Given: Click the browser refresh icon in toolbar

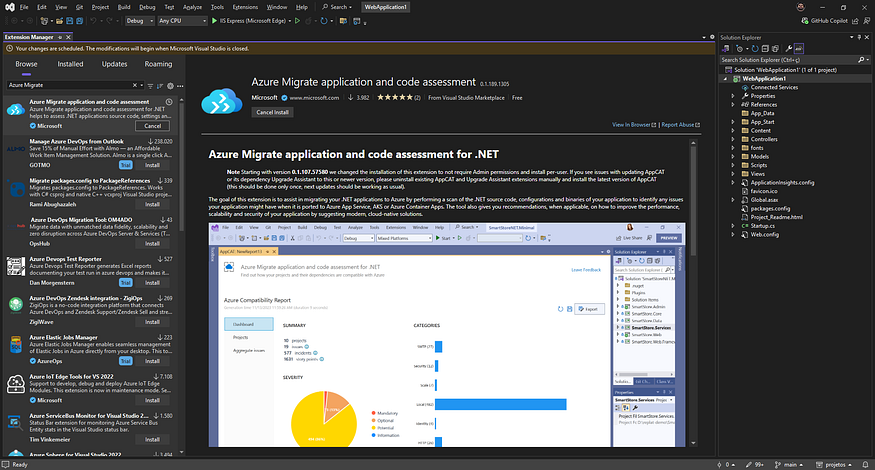Looking at the screenshot, I should pos(324,21).
